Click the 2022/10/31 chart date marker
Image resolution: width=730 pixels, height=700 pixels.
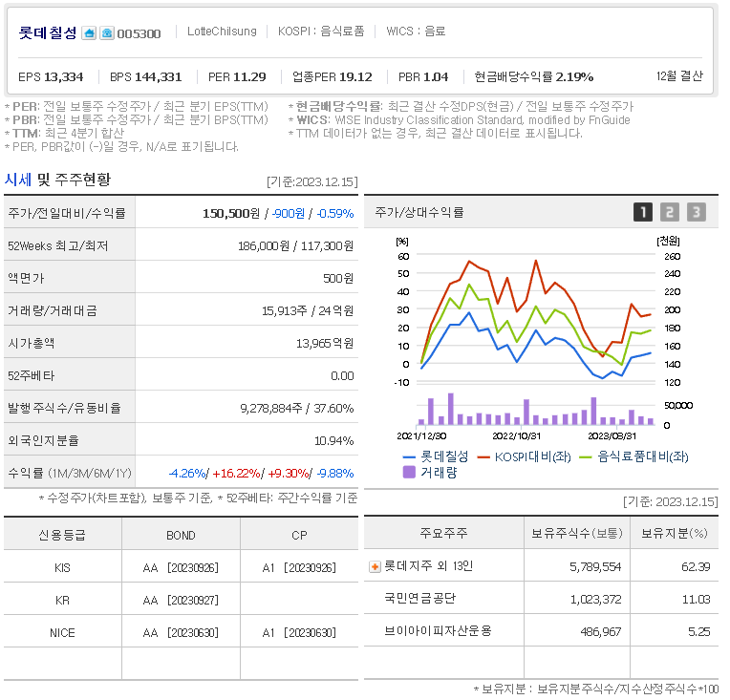[x=516, y=436]
